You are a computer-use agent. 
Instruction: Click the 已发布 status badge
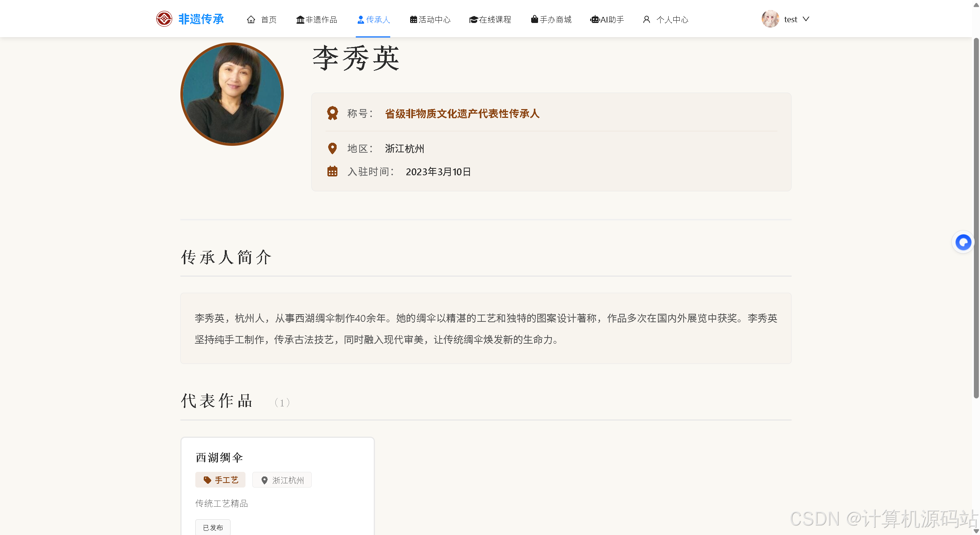[x=213, y=527]
